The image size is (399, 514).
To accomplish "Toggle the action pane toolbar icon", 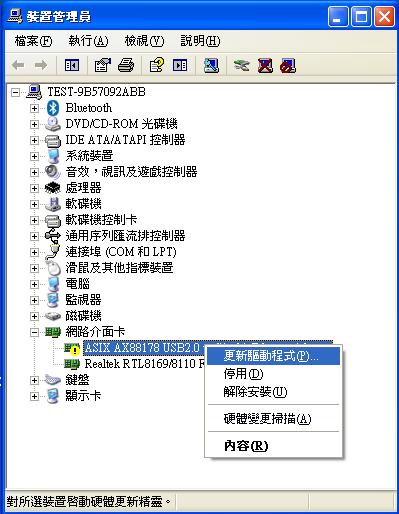I will point(180,65).
